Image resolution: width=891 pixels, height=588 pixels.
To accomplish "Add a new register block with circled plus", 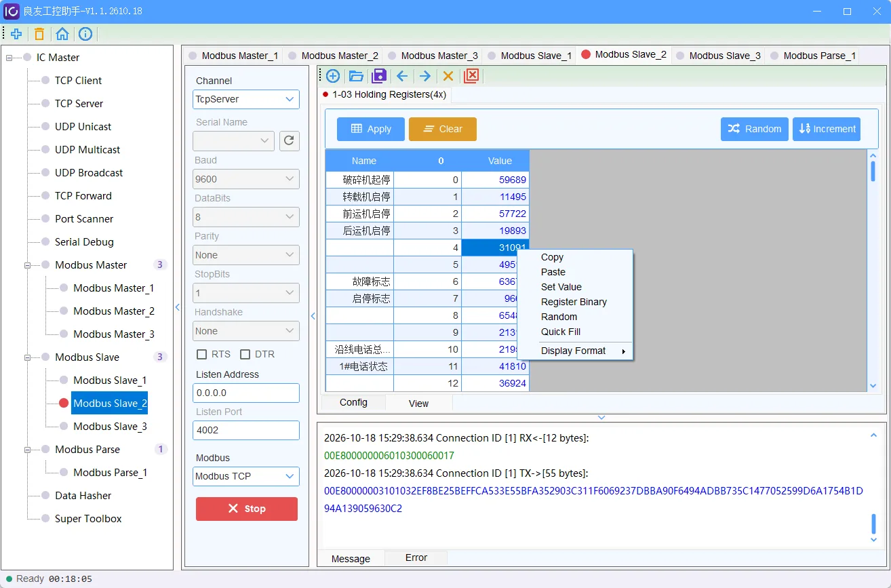I will 333,76.
